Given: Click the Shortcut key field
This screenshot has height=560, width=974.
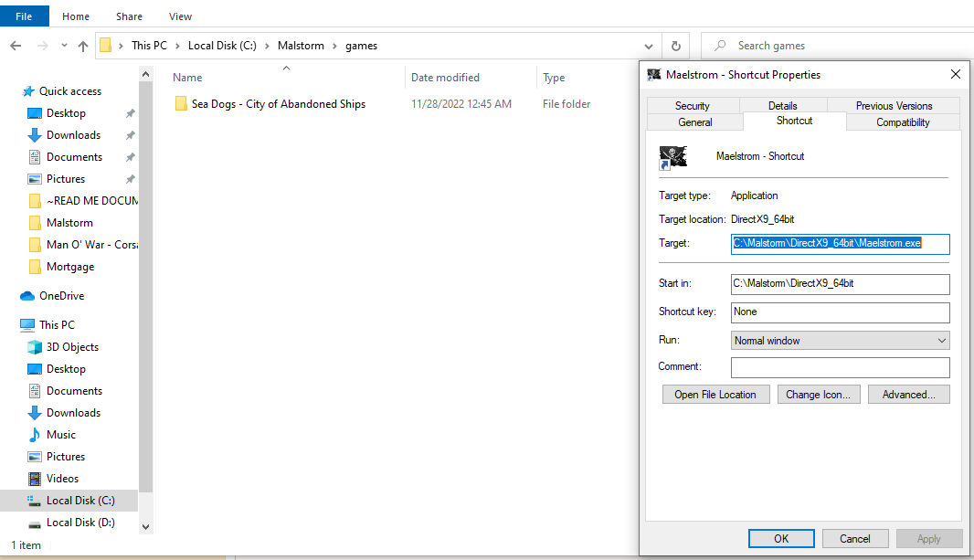Looking at the screenshot, I should 841,312.
